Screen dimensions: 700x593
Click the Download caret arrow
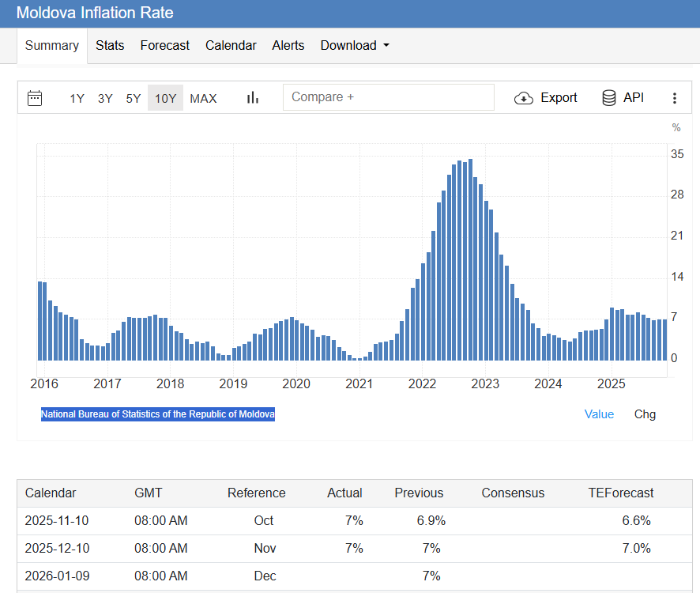click(386, 45)
